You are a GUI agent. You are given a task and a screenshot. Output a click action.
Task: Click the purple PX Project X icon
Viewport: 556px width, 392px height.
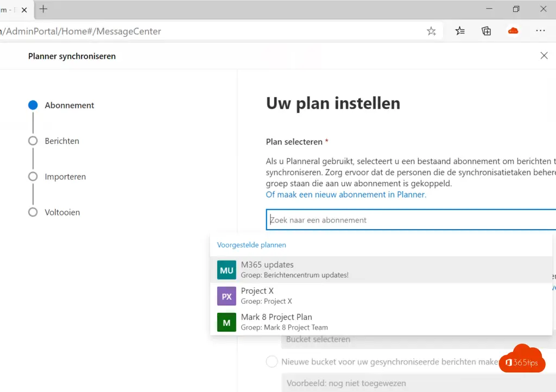tap(226, 296)
